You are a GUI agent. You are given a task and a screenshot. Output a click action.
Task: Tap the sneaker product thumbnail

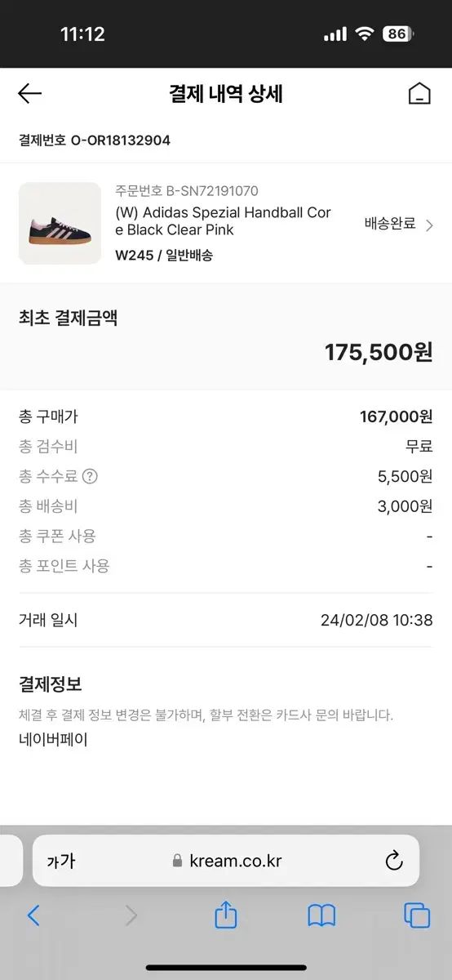click(x=60, y=223)
